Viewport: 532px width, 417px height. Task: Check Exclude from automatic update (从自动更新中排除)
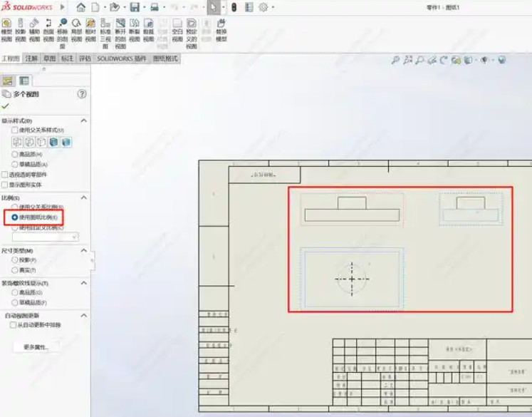point(13,324)
